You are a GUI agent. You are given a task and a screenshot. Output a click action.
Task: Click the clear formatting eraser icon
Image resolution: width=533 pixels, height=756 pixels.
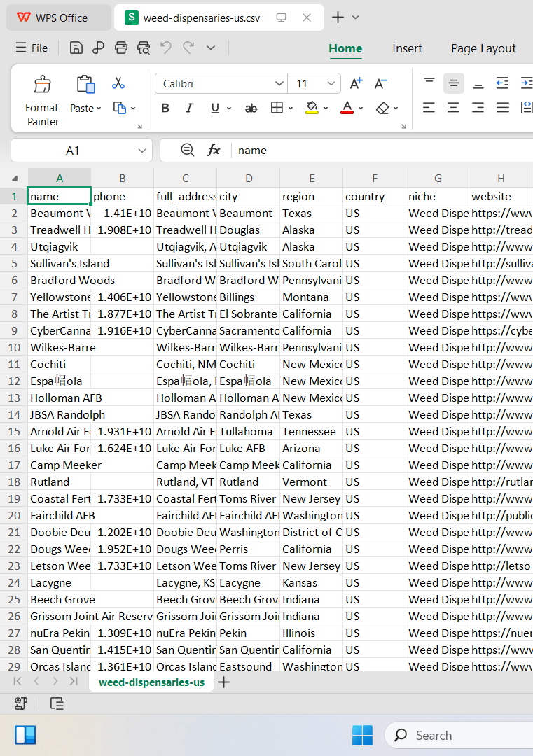click(x=382, y=108)
